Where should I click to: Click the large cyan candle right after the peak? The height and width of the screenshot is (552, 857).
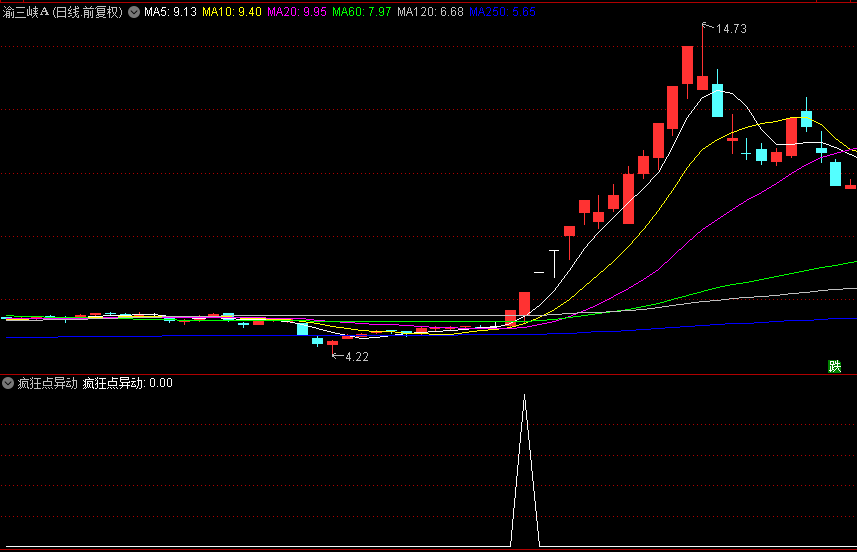click(x=717, y=100)
